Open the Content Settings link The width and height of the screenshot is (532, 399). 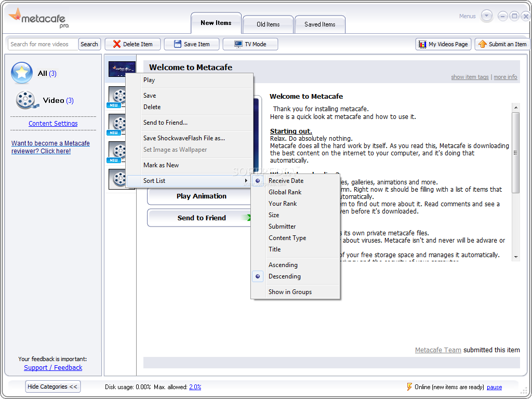pos(53,124)
